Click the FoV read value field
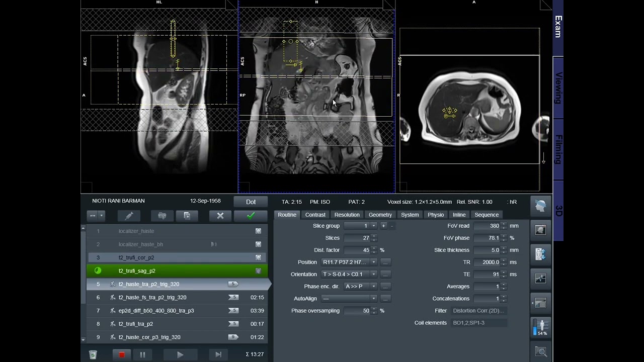The height and width of the screenshot is (362, 644). [487, 226]
